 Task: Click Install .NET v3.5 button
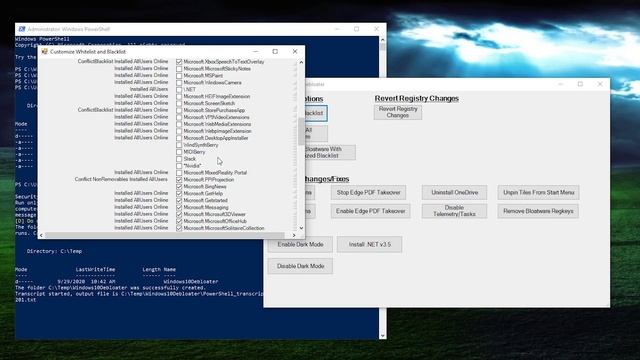click(369, 244)
